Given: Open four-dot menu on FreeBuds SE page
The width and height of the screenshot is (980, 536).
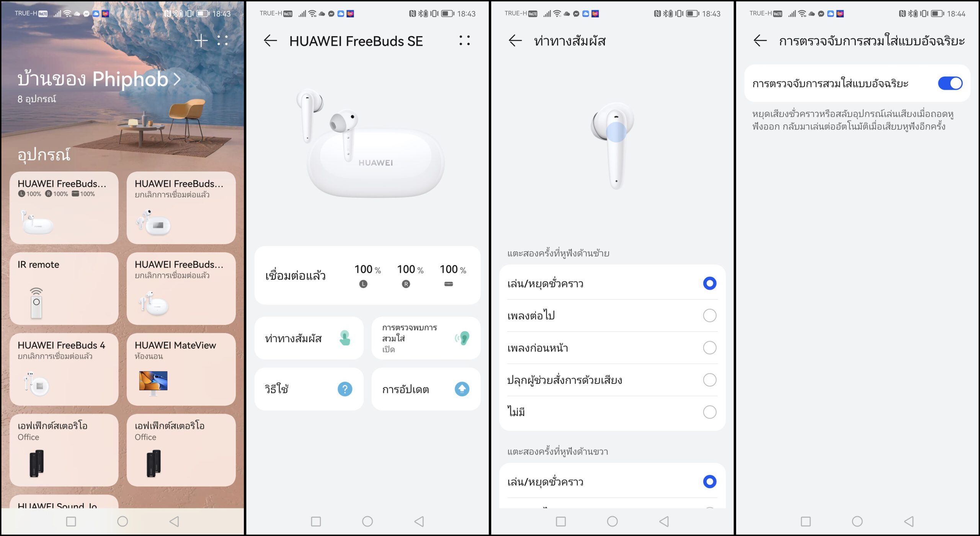Looking at the screenshot, I should pos(464,41).
